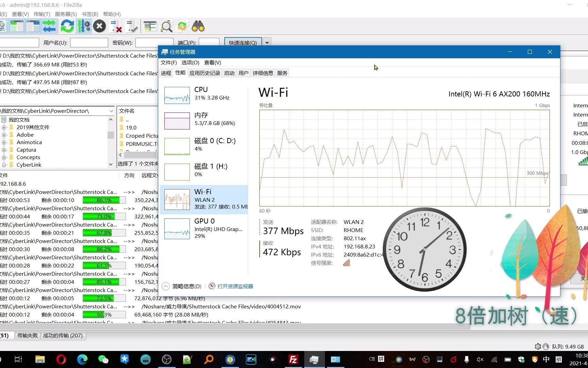Open the Site Manager in FileZilla

coord(3,26)
